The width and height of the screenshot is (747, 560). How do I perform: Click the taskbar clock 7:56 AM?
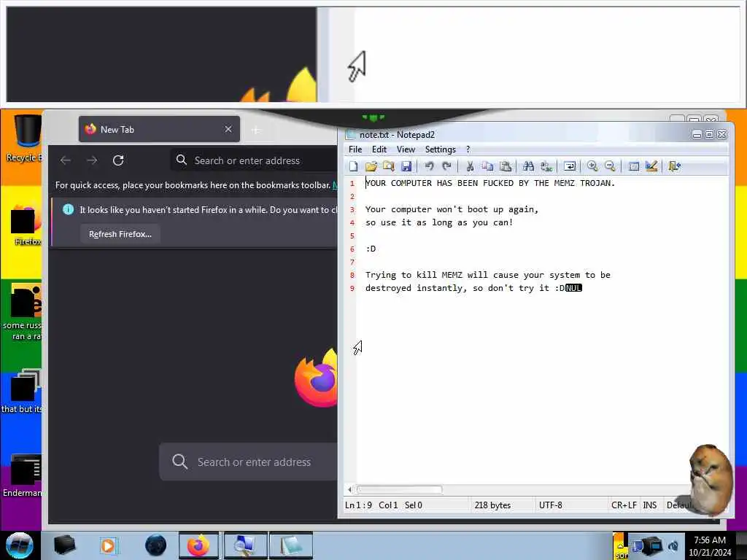[709, 540]
